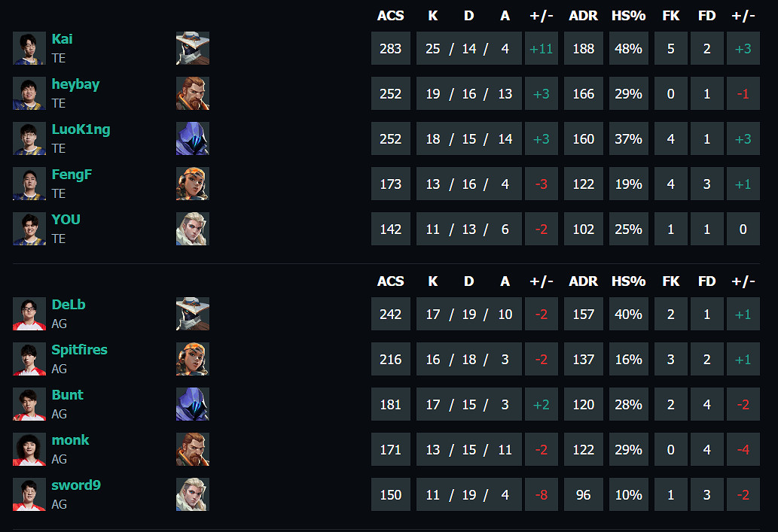Click the Cypher agent icon beside DeLb

click(193, 314)
